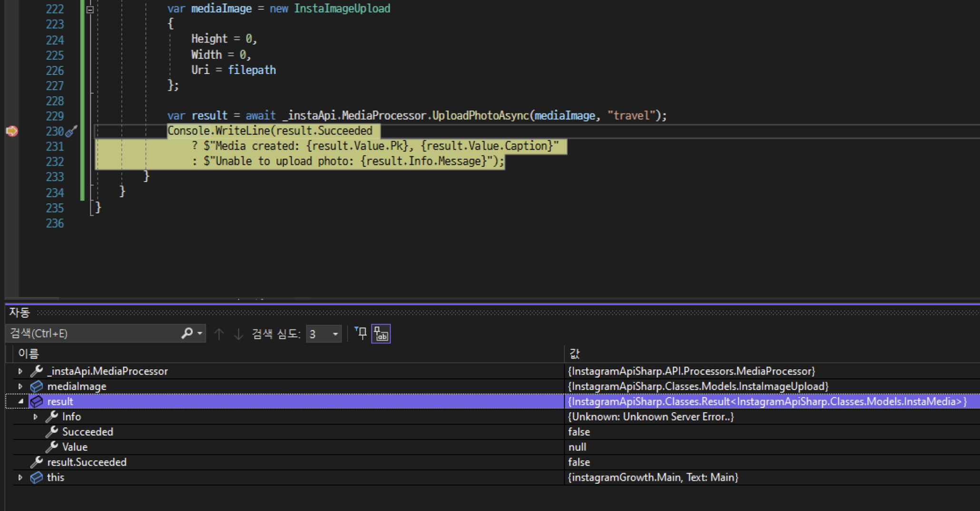
Task: Click the {Unknown: Unknown Server Error..} value
Action: click(651, 417)
